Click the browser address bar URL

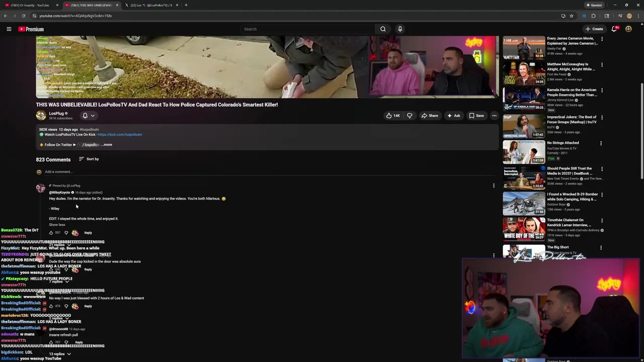(75, 16)
